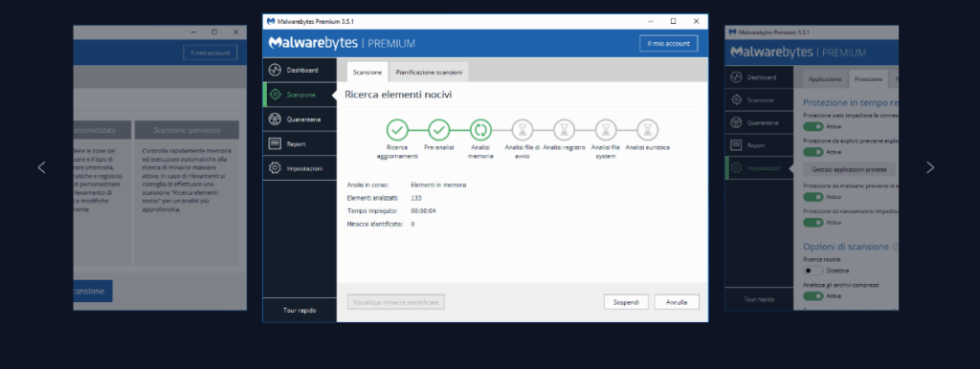The height and width of the screenshot is (369, 980).
Task: Click the Analisi file system hourglass step
Action: point(606,130)
